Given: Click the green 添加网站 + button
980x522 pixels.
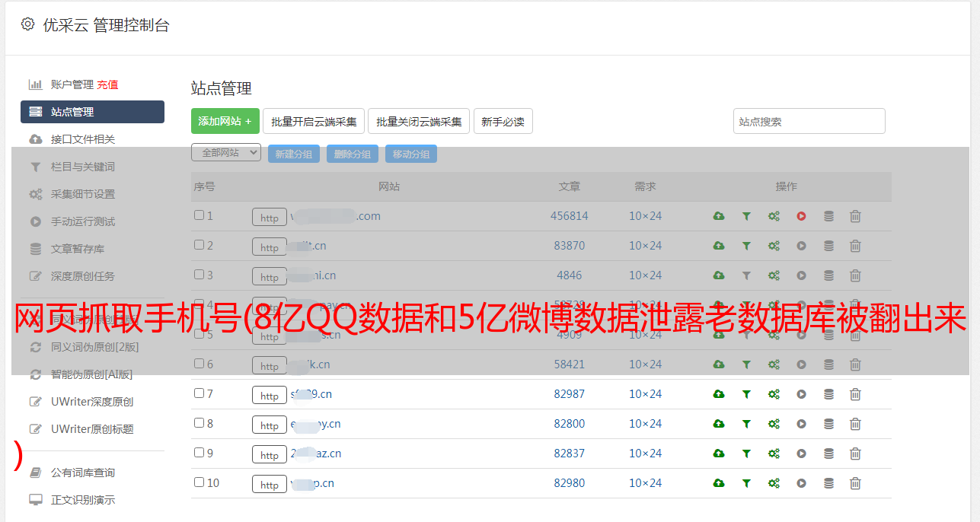Looking at the screenshot, I should 225,121.
